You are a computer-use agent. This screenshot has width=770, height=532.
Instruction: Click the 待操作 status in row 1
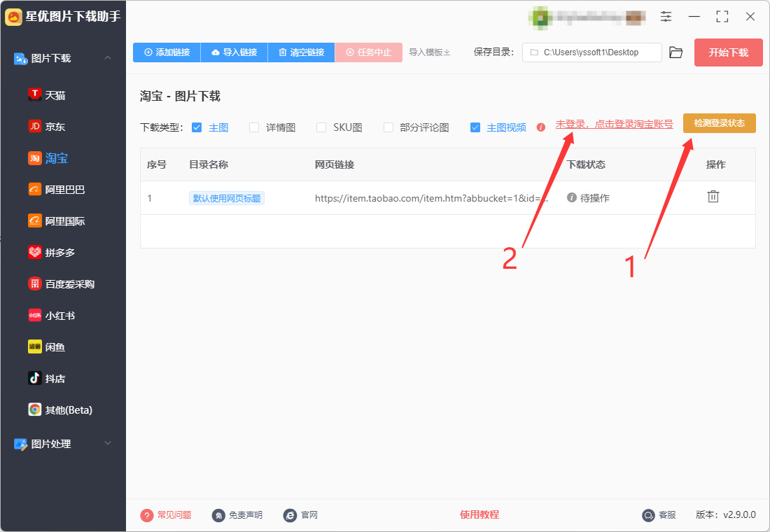tap(588, 197)
